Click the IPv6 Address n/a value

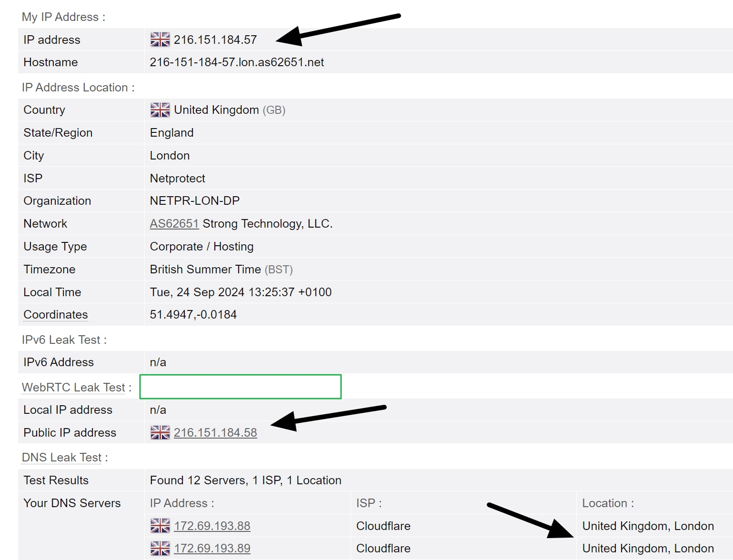(x=157, y=362)
